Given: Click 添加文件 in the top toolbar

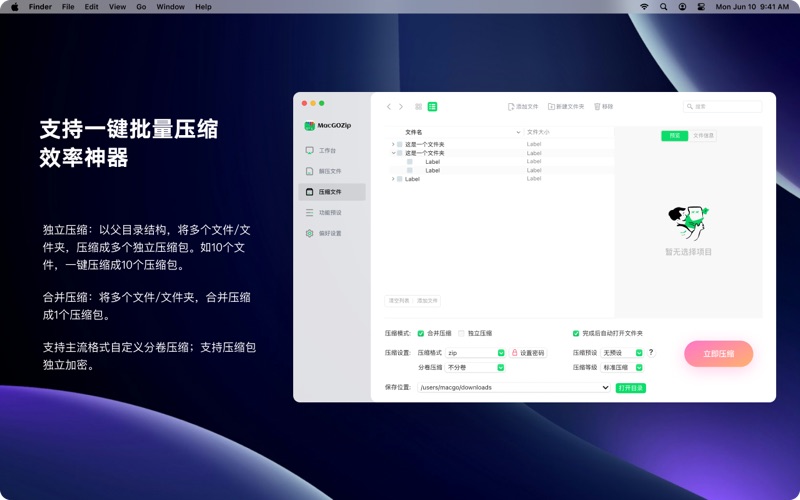Looking at the screenshot, I should pos(523,107).
